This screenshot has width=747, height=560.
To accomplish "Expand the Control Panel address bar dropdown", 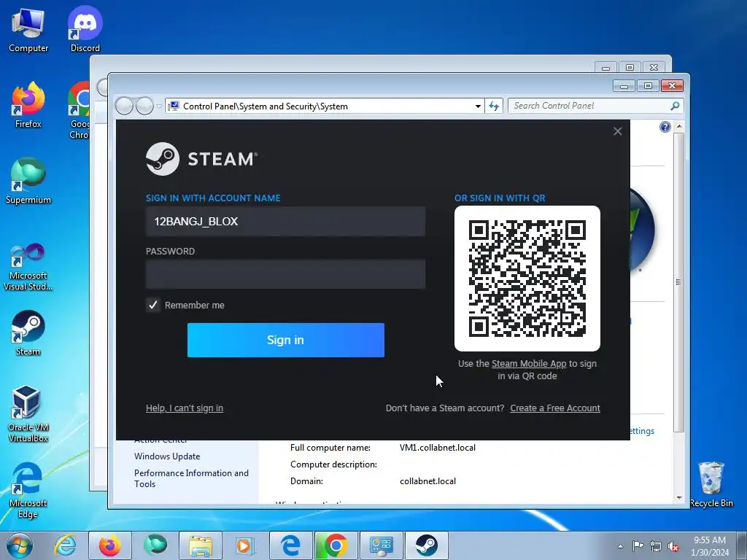I will pos(478,106).
